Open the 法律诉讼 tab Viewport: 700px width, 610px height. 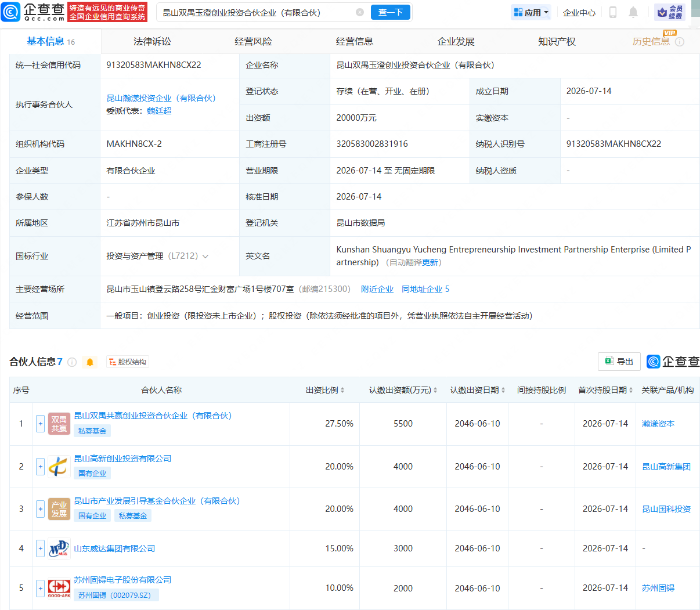click(152, 42)
